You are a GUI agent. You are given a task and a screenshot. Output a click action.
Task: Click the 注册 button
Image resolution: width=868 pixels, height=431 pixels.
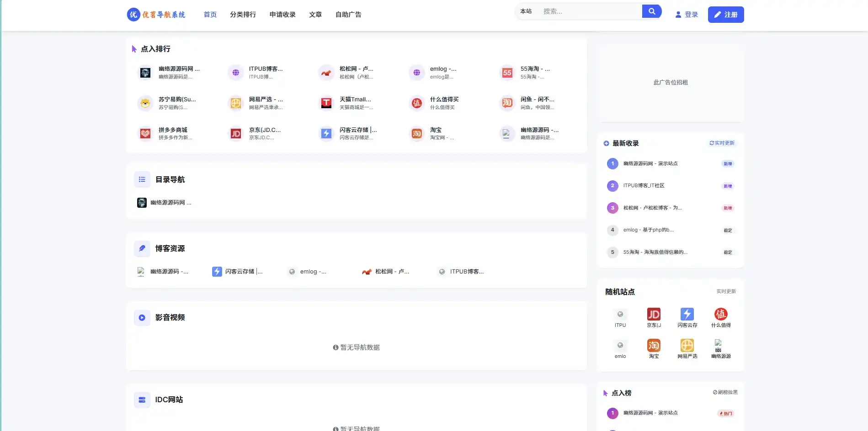[725, 15]
